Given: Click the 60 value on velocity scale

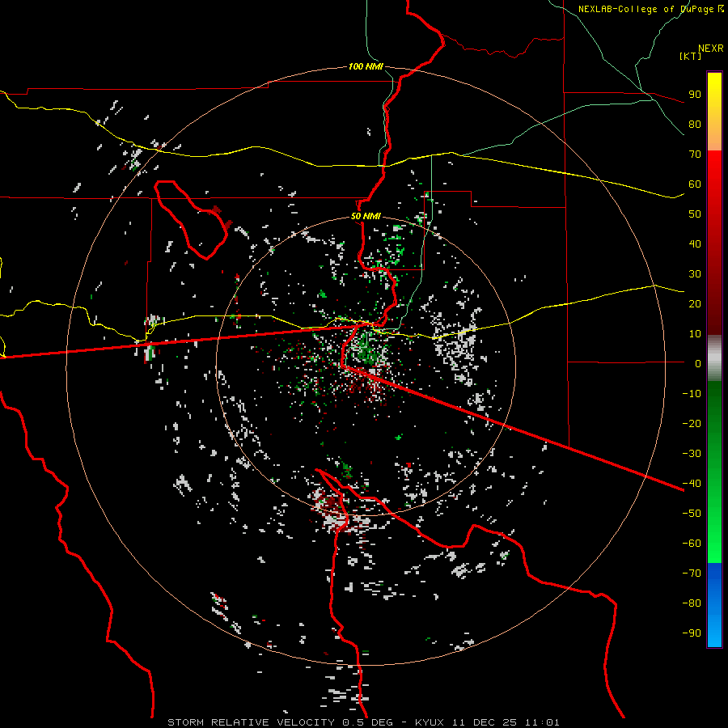Looking at the screenshot, I should (x=695, y=184).
